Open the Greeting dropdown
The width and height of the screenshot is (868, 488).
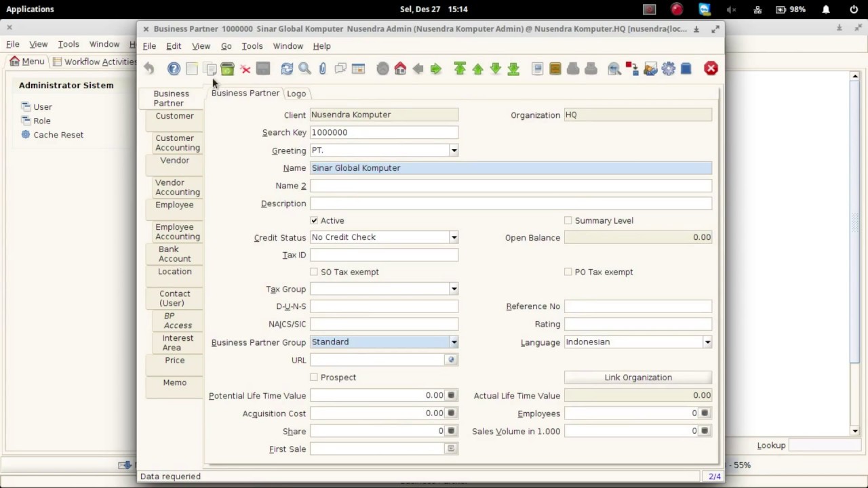point(454,150)
